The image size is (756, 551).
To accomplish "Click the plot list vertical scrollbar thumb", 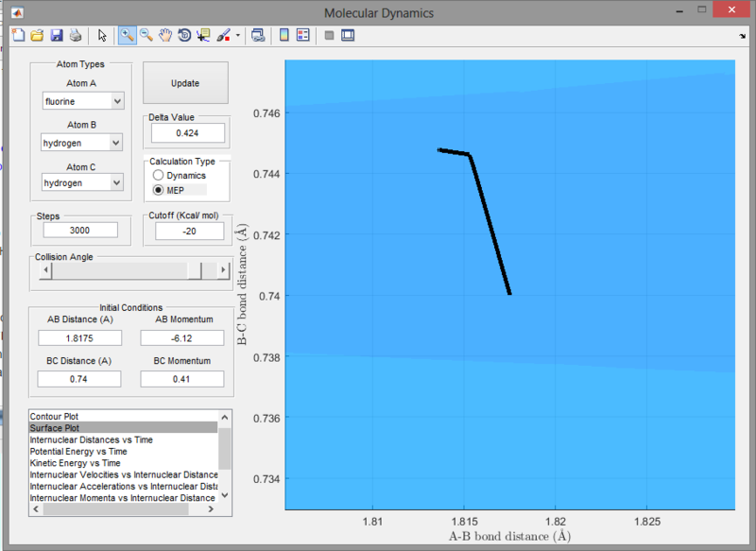I will 225,448.
